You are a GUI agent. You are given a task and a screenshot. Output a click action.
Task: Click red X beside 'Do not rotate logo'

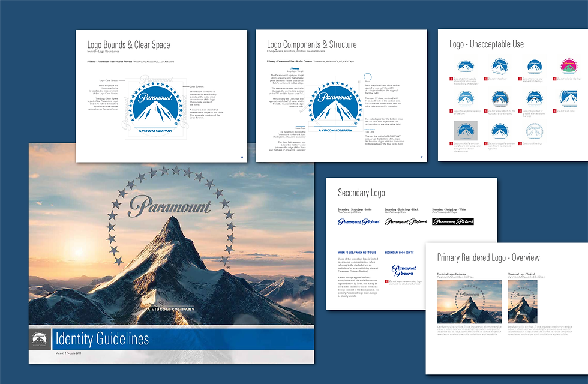[485, 79]
